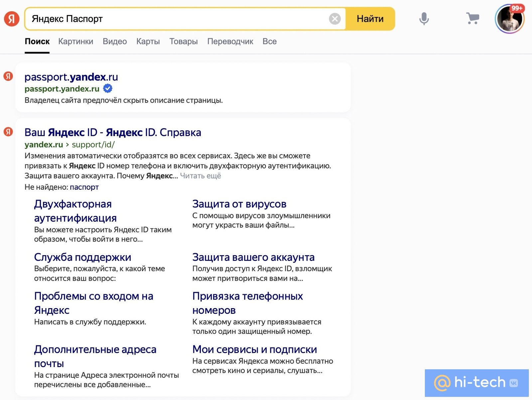This screenshot has width=532, height=400.
Task: Open Дополнительные адреса почты sitelink
Action: tap(95, 356)
